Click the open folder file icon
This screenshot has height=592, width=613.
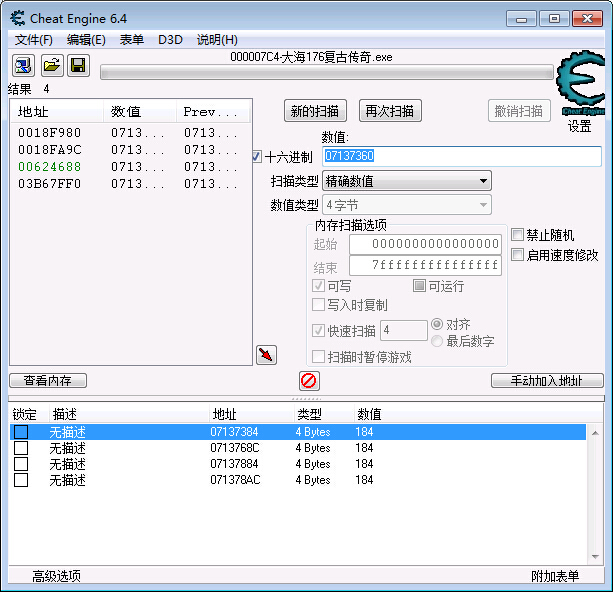coord(51,66)
